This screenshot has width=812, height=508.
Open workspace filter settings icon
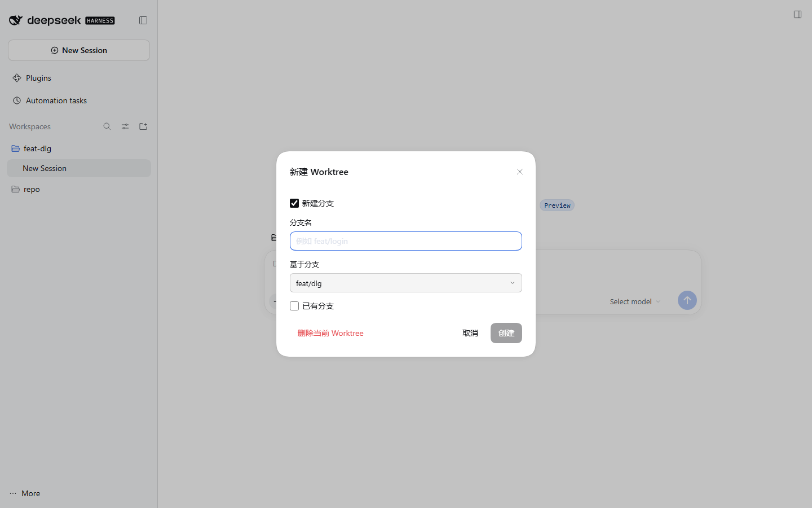point(125,126)
